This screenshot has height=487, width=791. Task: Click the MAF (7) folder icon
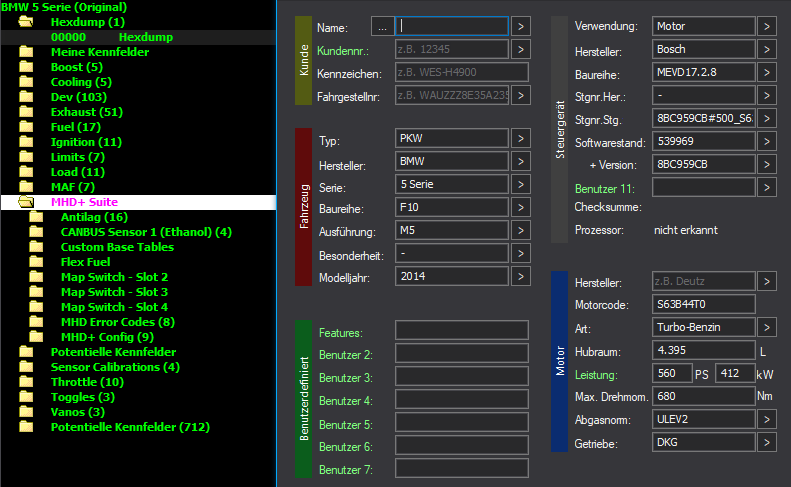coord(26,187)
